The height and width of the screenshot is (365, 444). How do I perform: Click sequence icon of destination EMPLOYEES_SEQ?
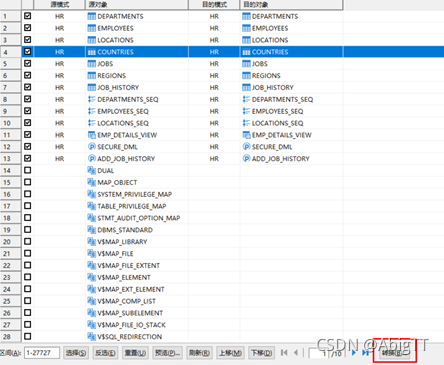[246, 111]
